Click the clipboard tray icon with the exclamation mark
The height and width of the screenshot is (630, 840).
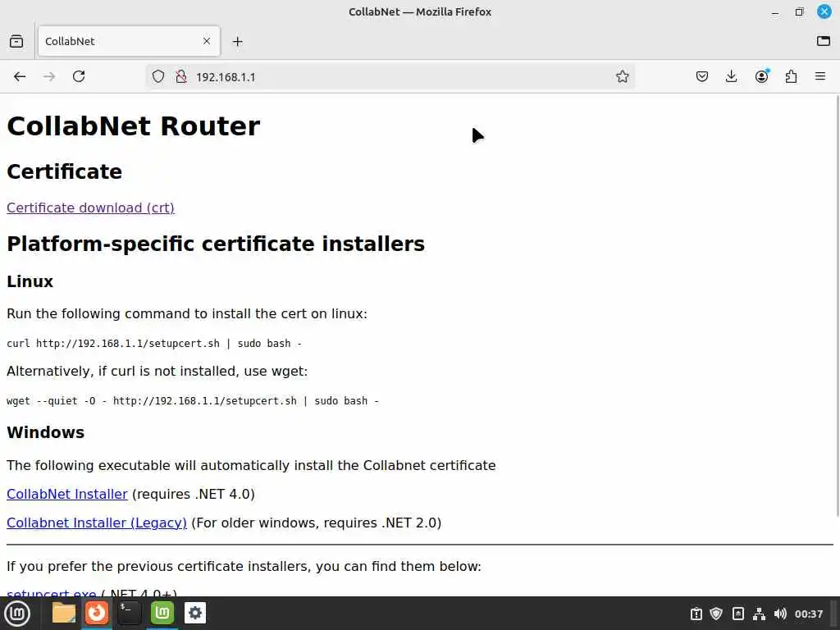696,614
